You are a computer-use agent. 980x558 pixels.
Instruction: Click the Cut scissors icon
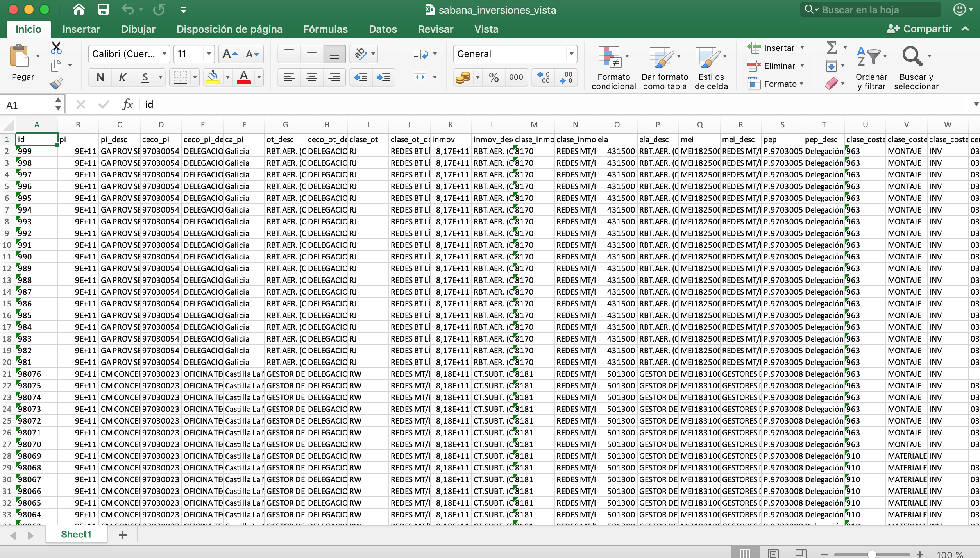(56, 48)
